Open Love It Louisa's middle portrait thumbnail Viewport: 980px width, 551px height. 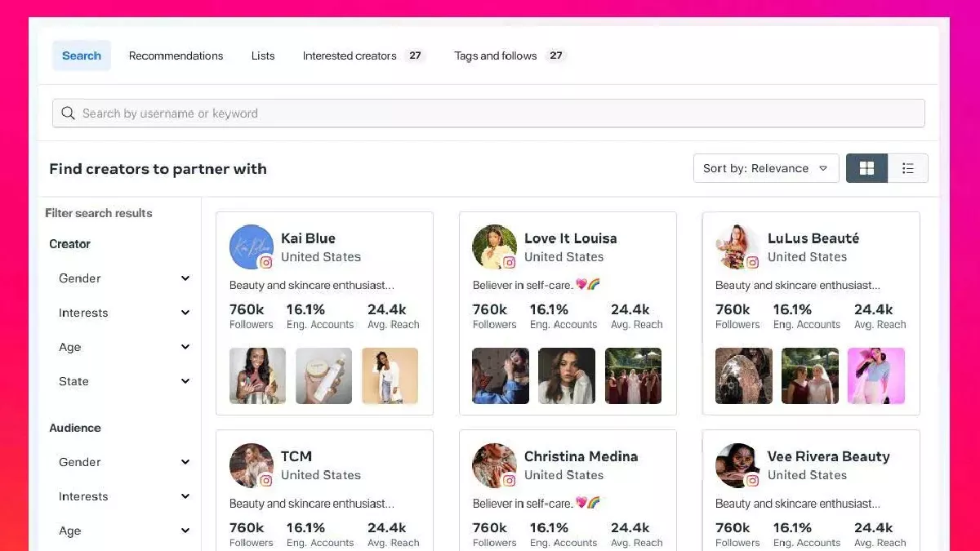567,375
